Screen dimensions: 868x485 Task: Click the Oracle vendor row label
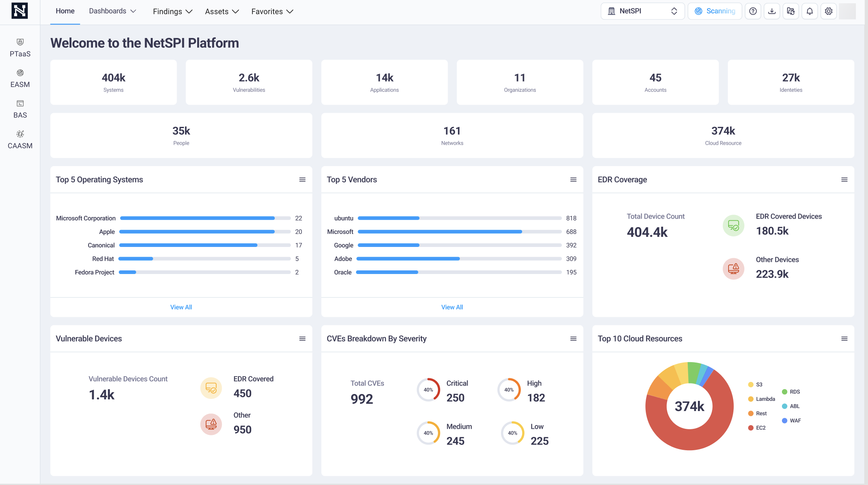tap(343, 272)
